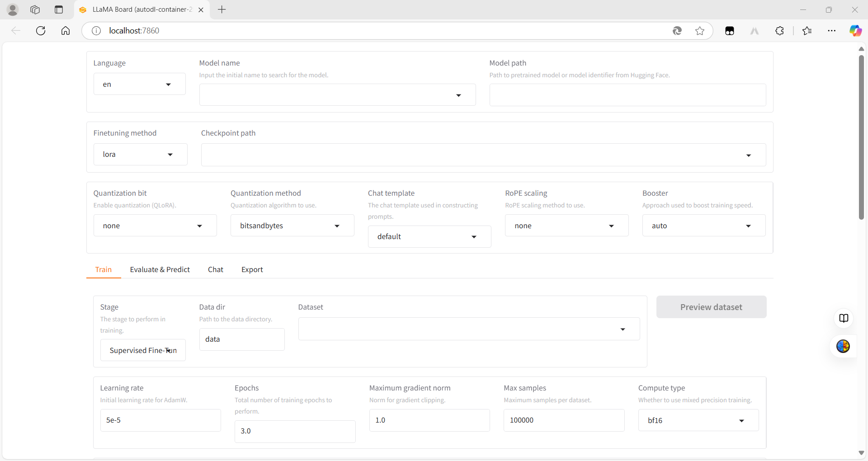Open the browser extensions puzzle icon

tap(779, 31)
